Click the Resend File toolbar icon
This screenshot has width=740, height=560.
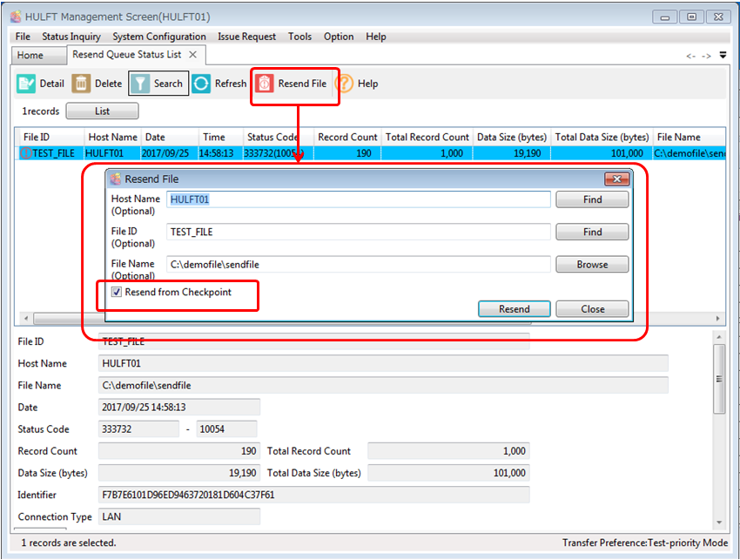point(265,84)
